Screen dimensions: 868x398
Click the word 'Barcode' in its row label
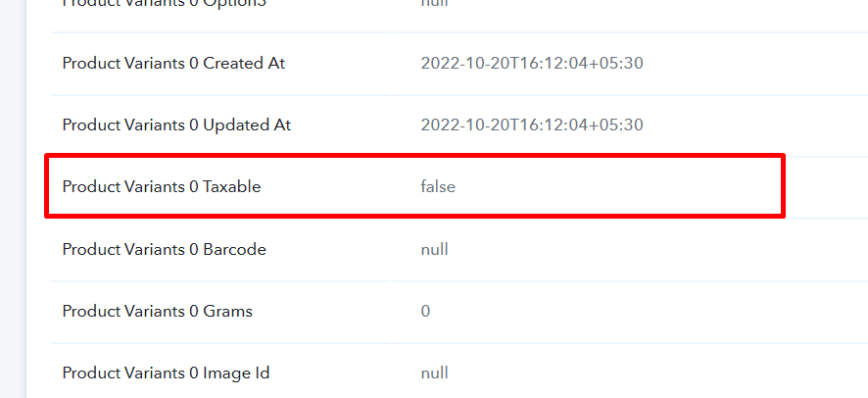tap(234, 249)
